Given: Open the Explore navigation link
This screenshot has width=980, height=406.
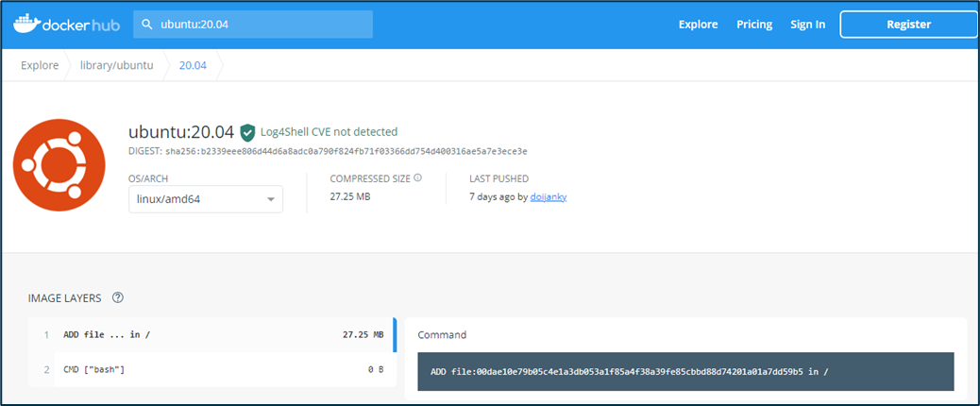Looking at the screenshot, I should tap(698, 25).
